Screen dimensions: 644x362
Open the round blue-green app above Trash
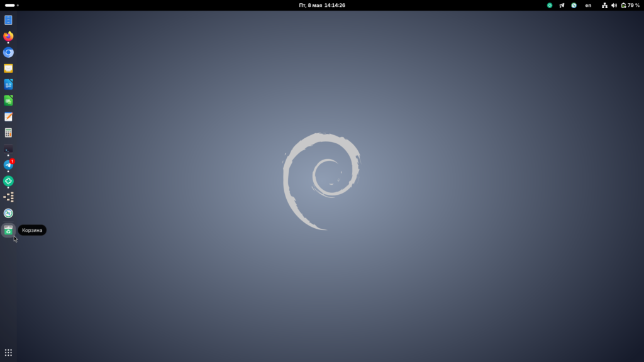(8, 213)
